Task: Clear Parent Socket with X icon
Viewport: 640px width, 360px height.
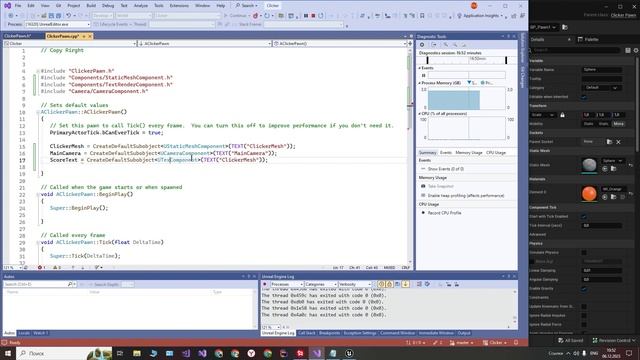Action: tap(618, 142)
